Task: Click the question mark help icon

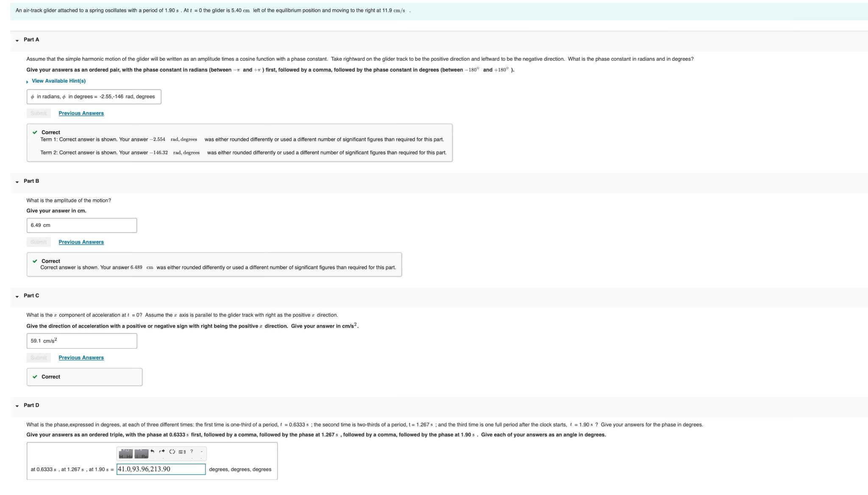Action: tap(192, 451)
